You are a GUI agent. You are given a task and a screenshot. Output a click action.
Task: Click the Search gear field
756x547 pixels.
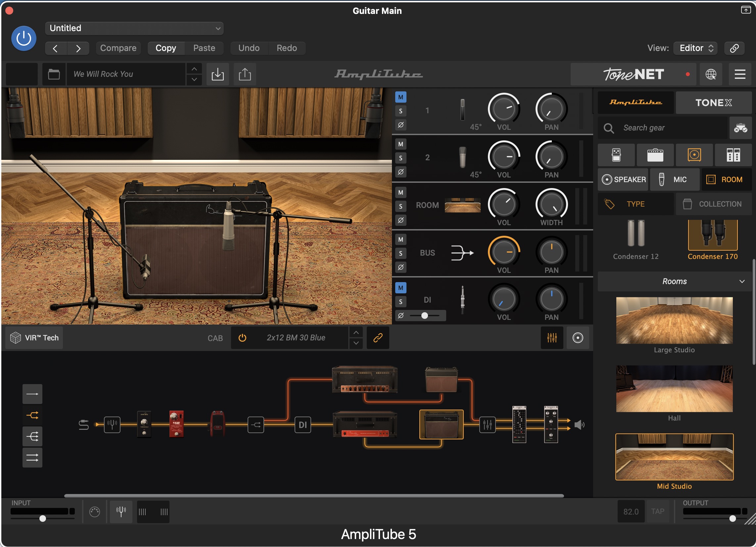coord(663,128)
